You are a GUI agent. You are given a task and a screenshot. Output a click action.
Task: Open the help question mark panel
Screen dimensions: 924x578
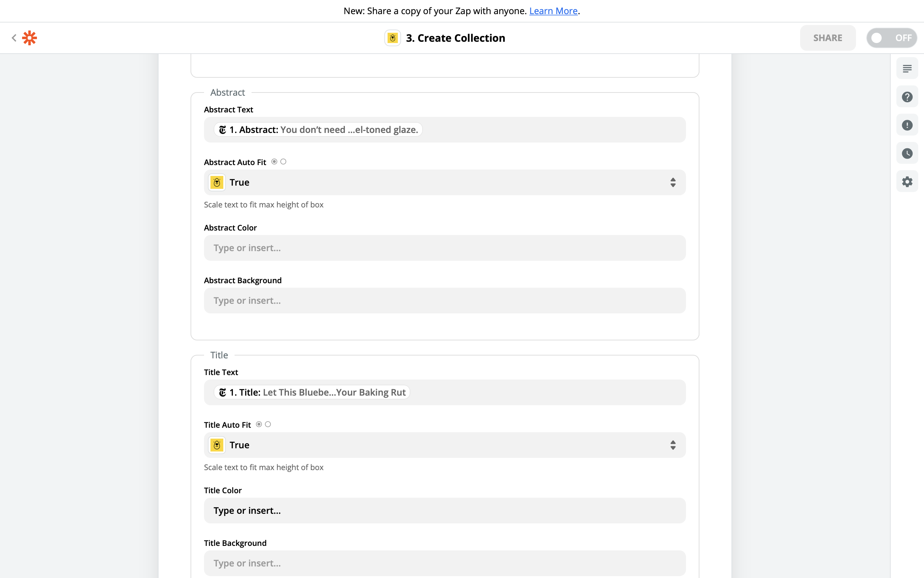coord(907,97)
